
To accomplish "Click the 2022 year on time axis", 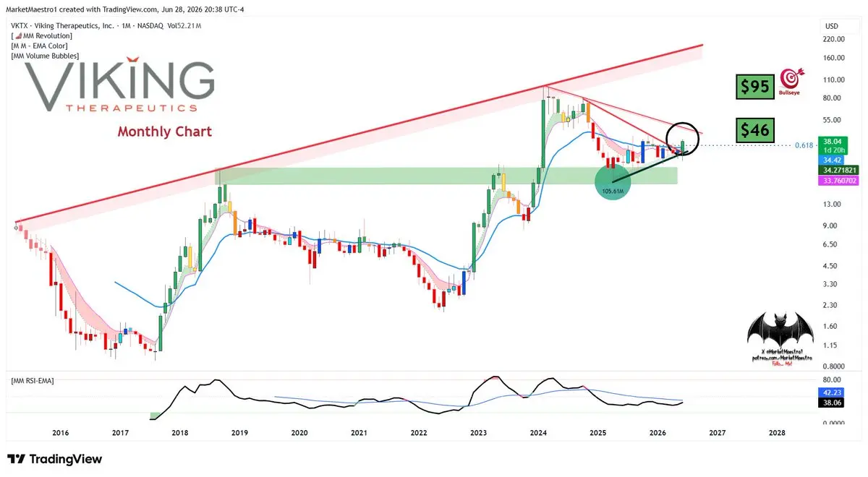I will pos(419,434).
